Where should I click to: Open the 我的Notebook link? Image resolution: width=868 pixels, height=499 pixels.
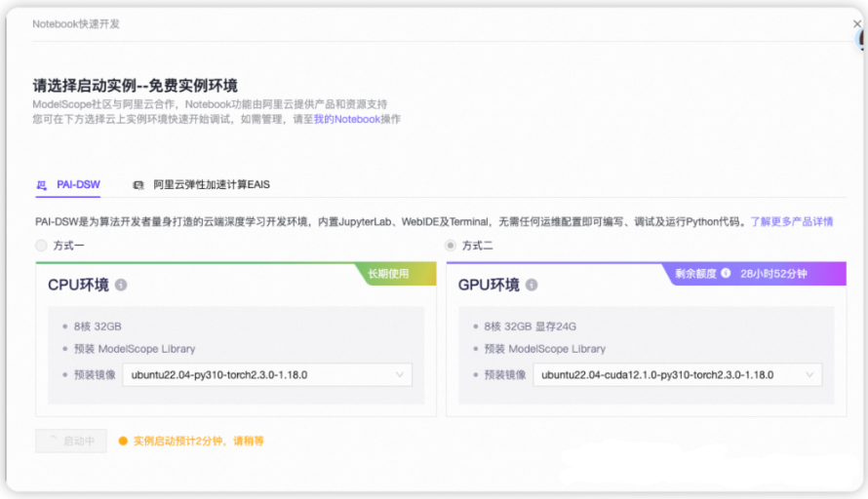(x=347, y=120)
